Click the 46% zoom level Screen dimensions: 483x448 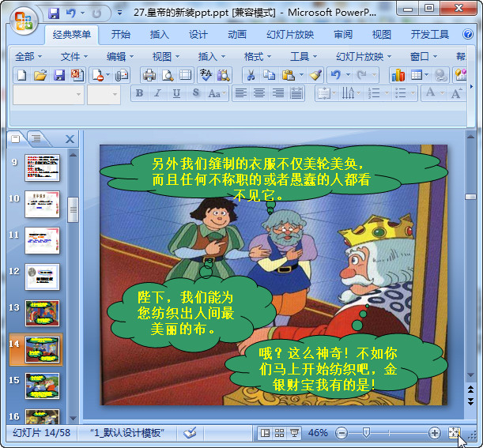(x=318, y=433)
